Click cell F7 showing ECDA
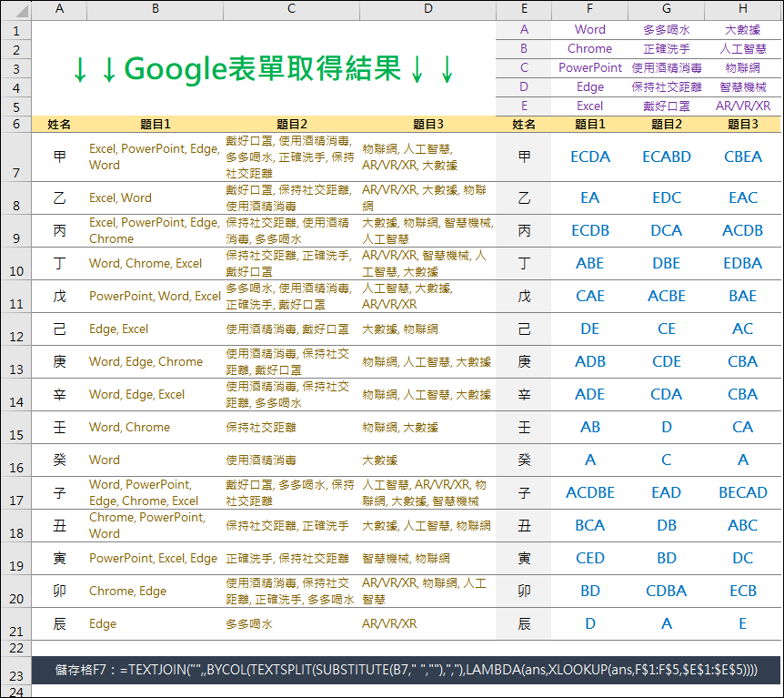 (x=590, y=157)
